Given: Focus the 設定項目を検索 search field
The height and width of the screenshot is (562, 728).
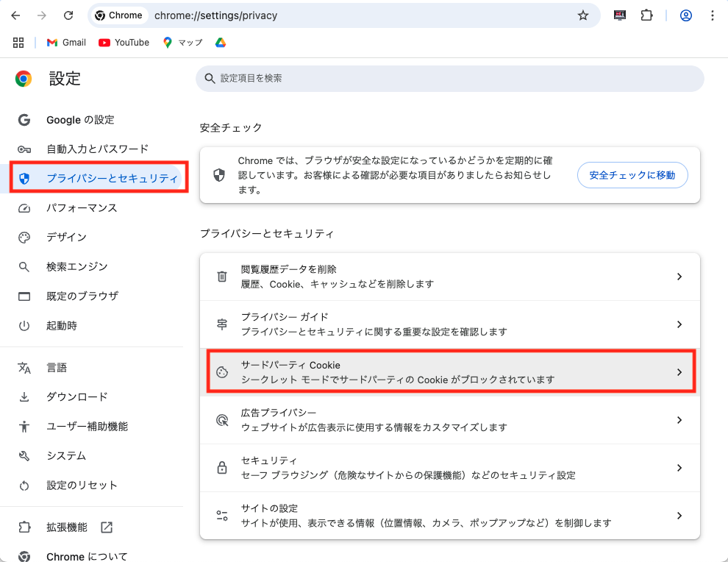Looking at the screenshot, I should pos(449,79).
